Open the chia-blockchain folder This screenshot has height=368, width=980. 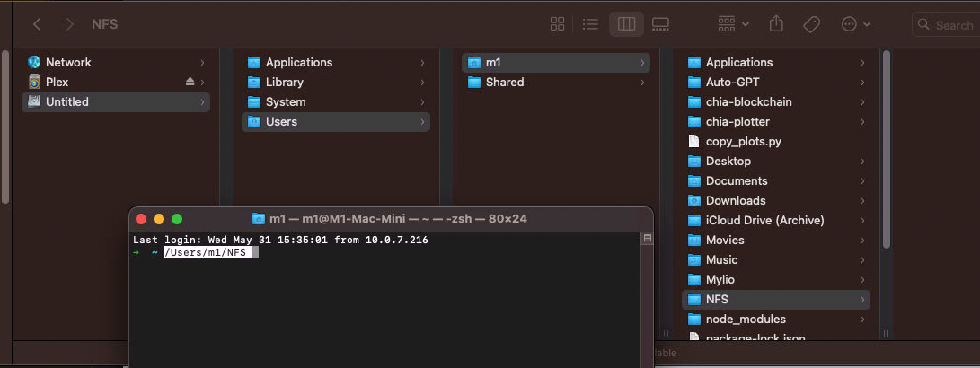point(748,101)
